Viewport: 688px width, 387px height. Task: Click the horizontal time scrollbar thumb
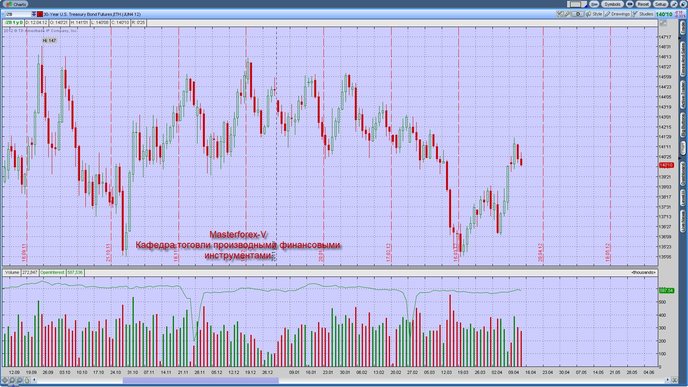click(200, 380)
